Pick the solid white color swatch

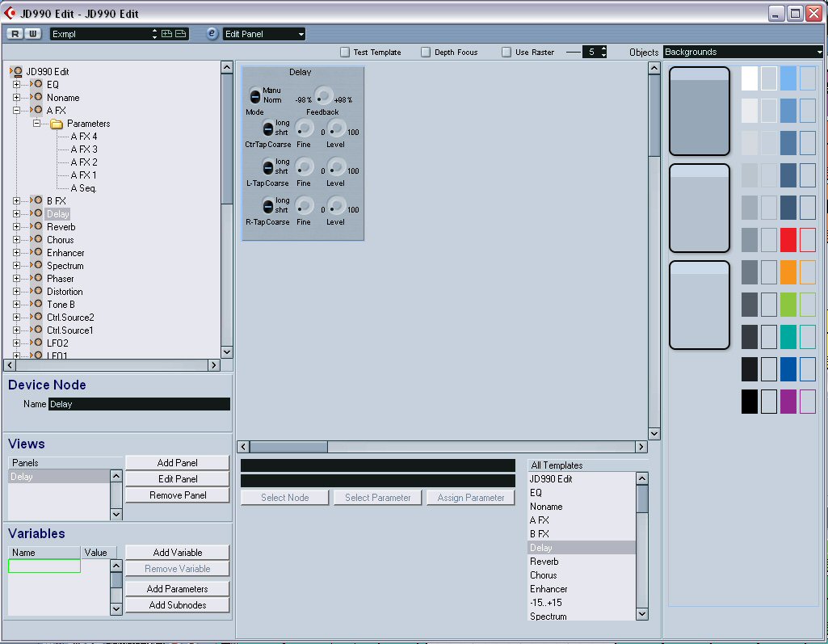click(750, 78)
